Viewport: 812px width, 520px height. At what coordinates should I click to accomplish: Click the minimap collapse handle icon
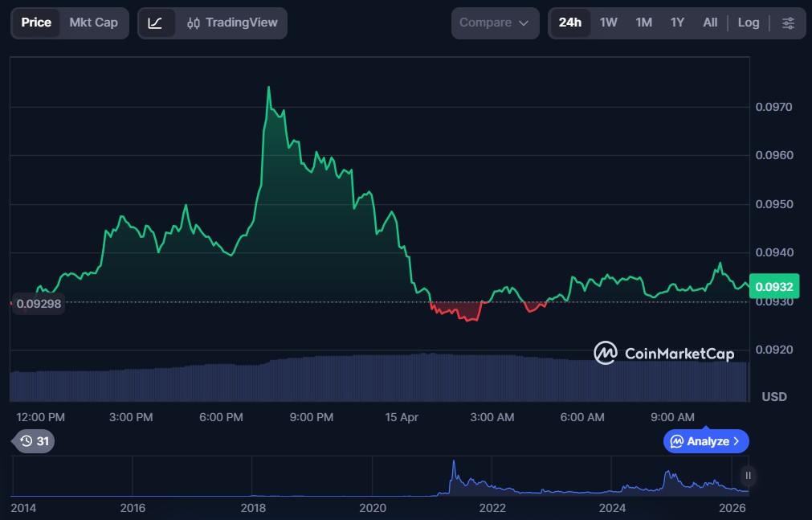[747, 477]
